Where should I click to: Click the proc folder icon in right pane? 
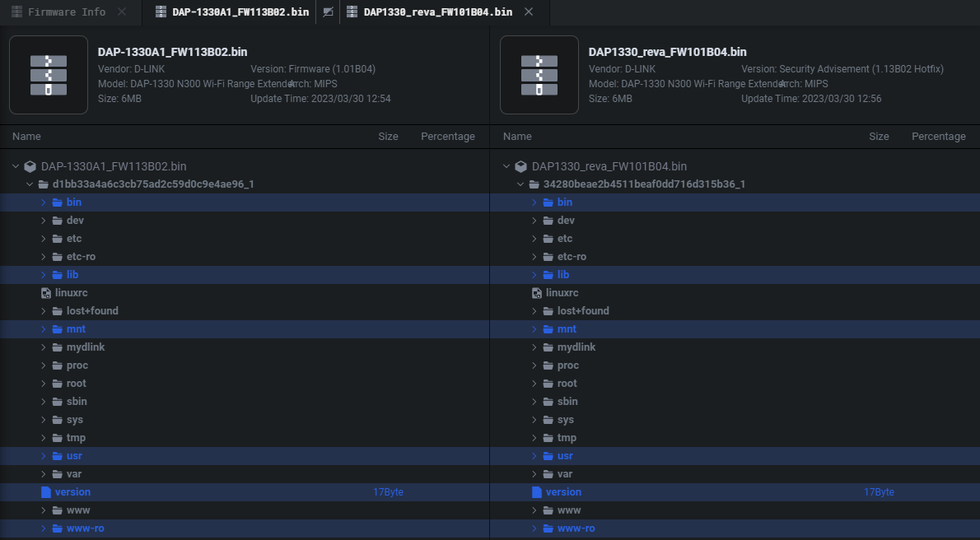(x=548, y=365)
